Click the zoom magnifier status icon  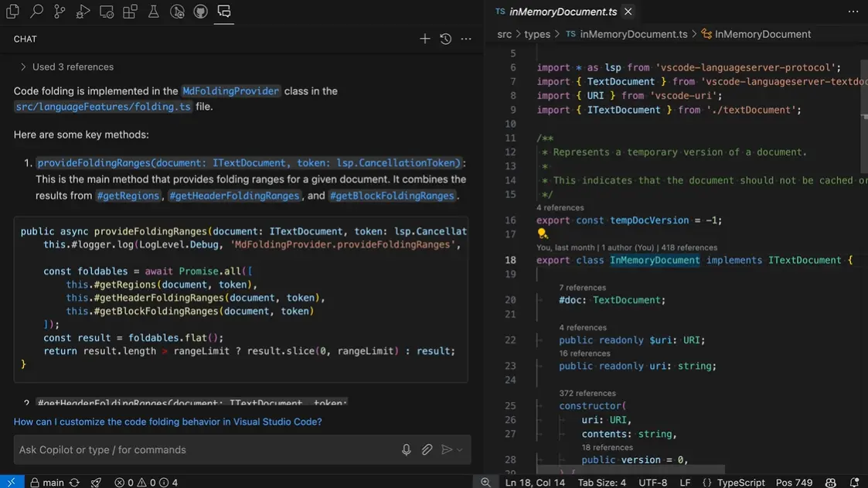click(x=485, y=483)
